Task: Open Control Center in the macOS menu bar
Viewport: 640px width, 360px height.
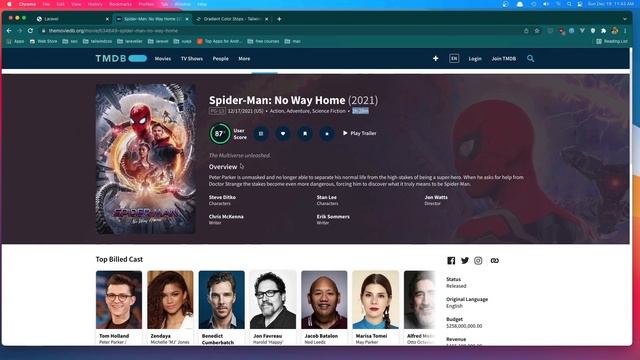Action: [x=580, y=4]
